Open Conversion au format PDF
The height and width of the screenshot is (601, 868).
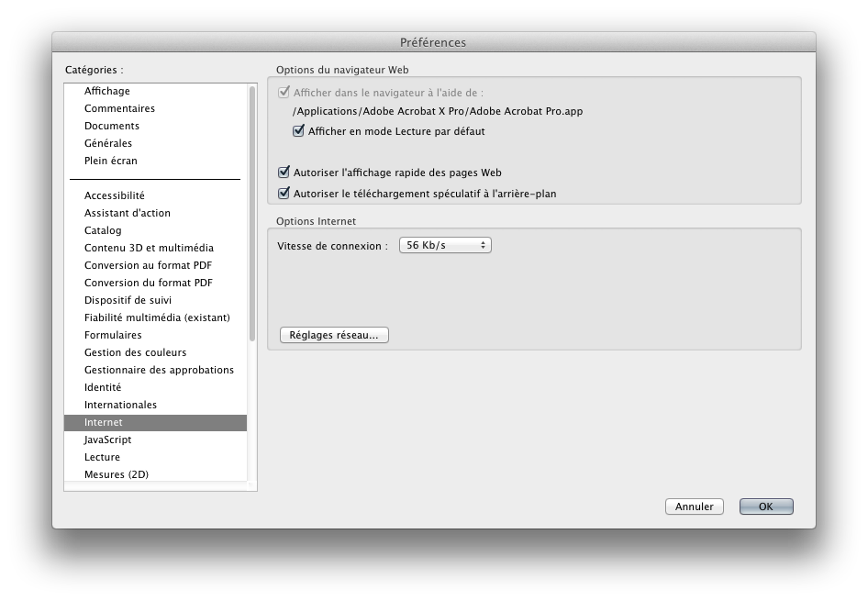(x=155, y=265)
